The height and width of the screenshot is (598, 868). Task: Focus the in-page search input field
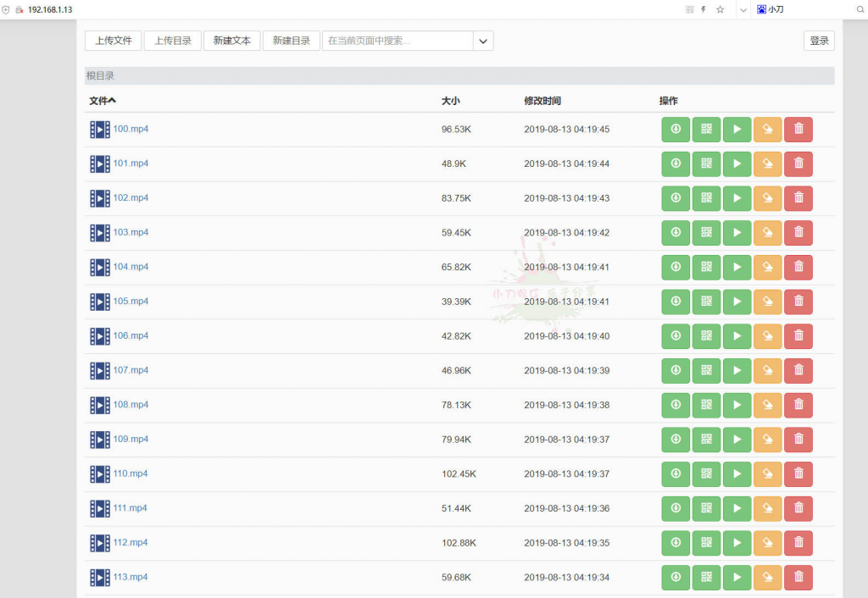click(x=397, y=41)
